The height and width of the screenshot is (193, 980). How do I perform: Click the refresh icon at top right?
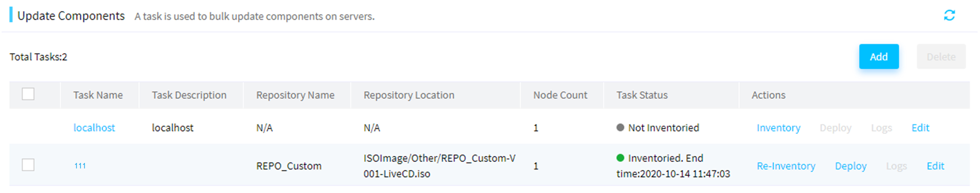pyautogui.click(x=949, y=16)
